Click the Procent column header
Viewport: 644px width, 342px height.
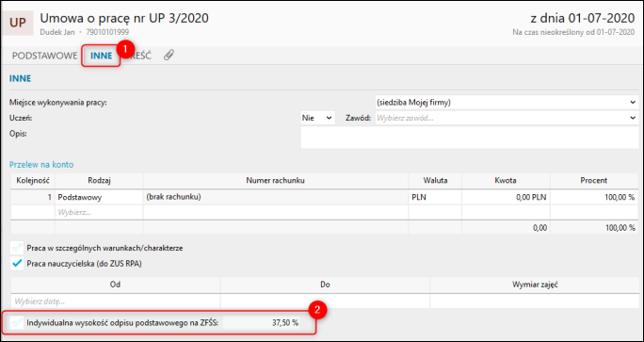click(594, 180)
